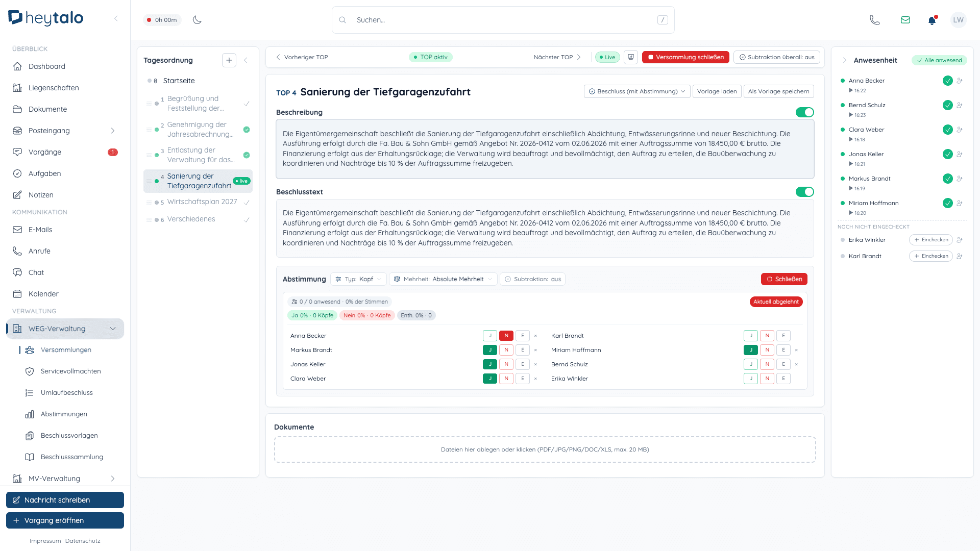Image resolution: width=980 pixels, height=551 pixels.
Task: Toggle dark mode moon icon
Action: click(x=197, y=20)
